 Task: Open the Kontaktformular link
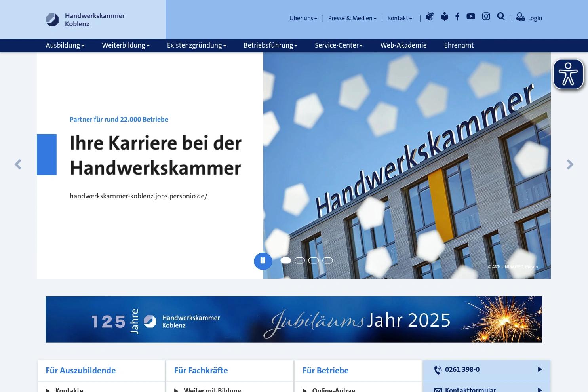[470, 390]
